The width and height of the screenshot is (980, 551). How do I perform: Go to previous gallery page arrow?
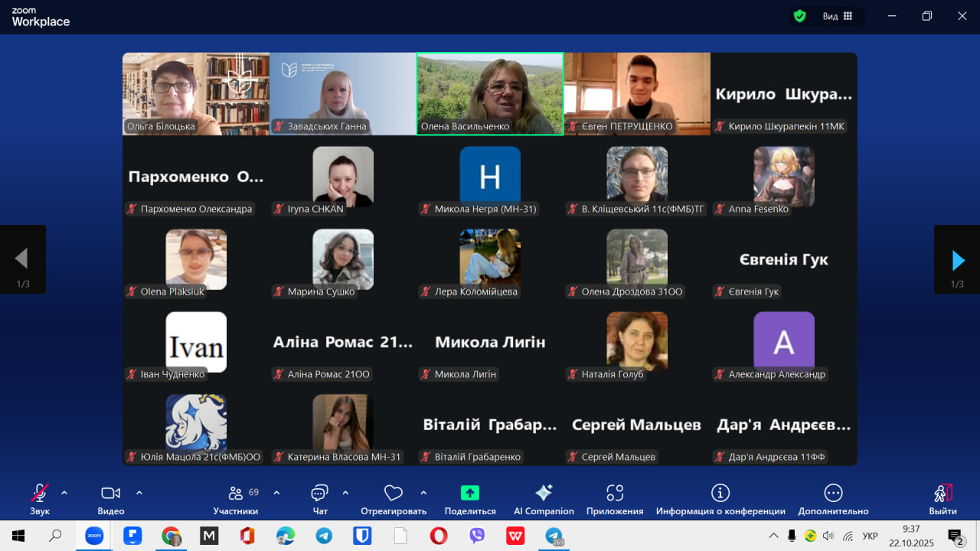point(23,260)
